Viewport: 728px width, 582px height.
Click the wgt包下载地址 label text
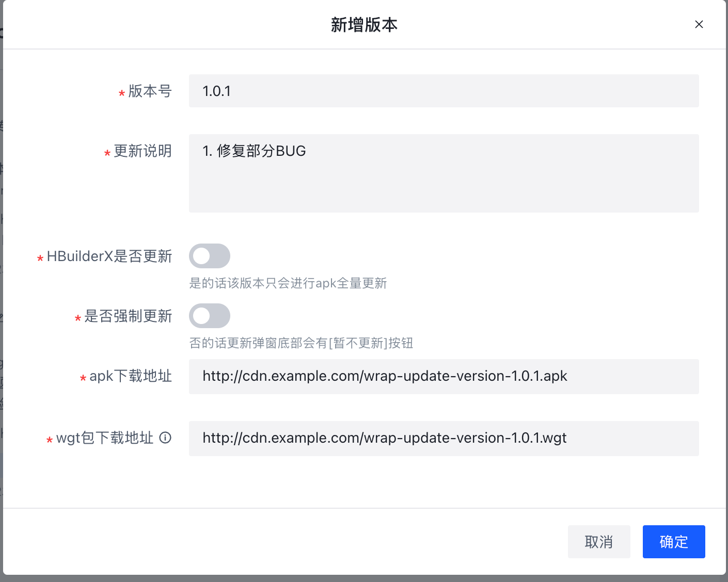[105, 438]
